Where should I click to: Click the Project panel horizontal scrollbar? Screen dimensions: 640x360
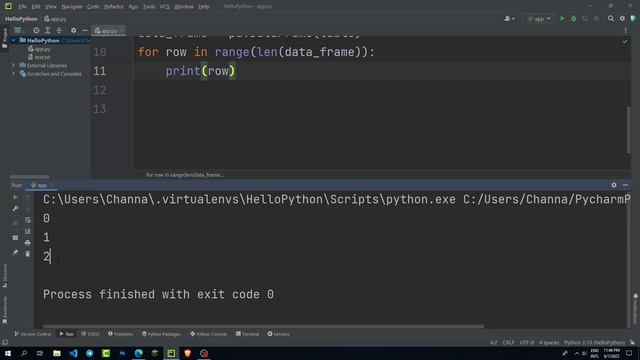coord(30,177)
